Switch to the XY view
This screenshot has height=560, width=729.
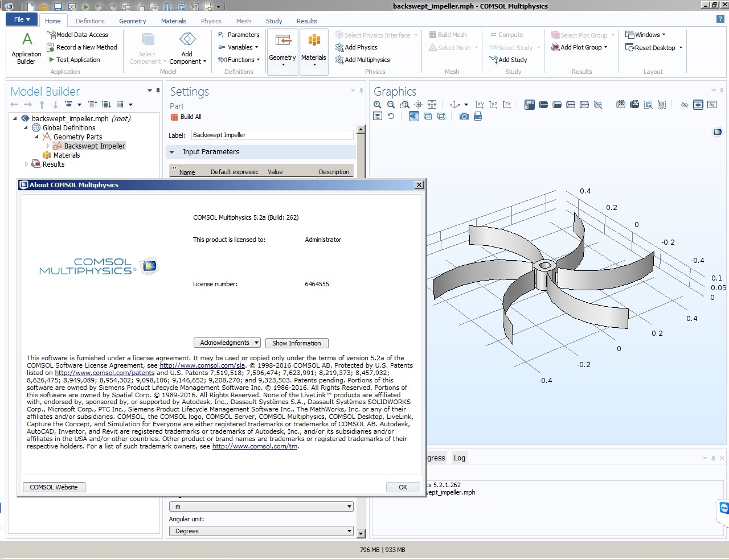tap(480, 105)
